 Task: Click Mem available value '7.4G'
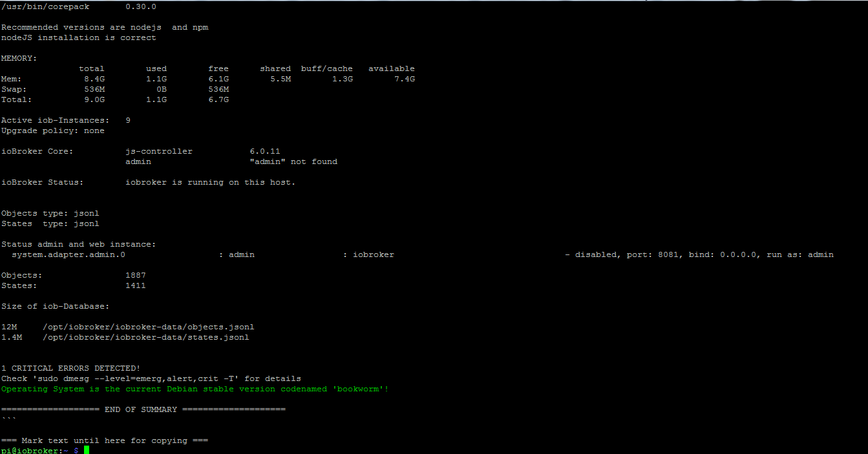[405, 79]
